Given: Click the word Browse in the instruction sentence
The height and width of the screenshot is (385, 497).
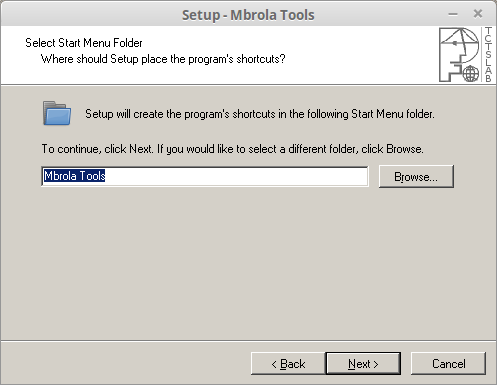Looking at the screenshot, I should [404, 149].
